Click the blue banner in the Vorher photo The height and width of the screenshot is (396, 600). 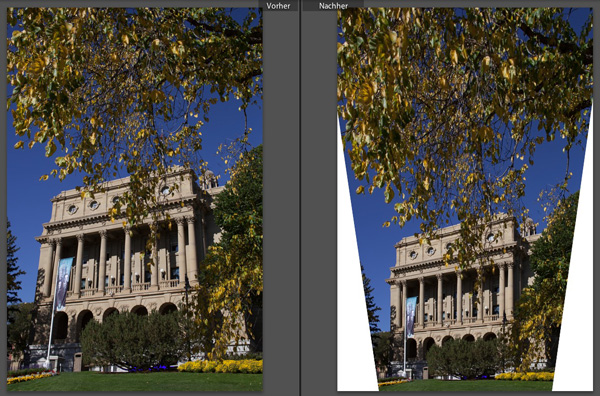tap(64, 283)
